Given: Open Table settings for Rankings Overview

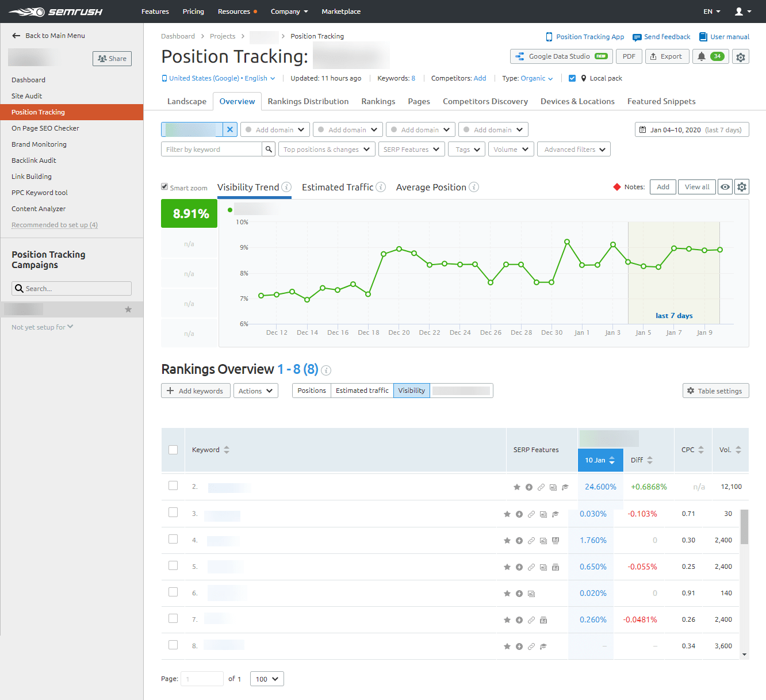Looking at the screenshot, I should click(715, 391).
